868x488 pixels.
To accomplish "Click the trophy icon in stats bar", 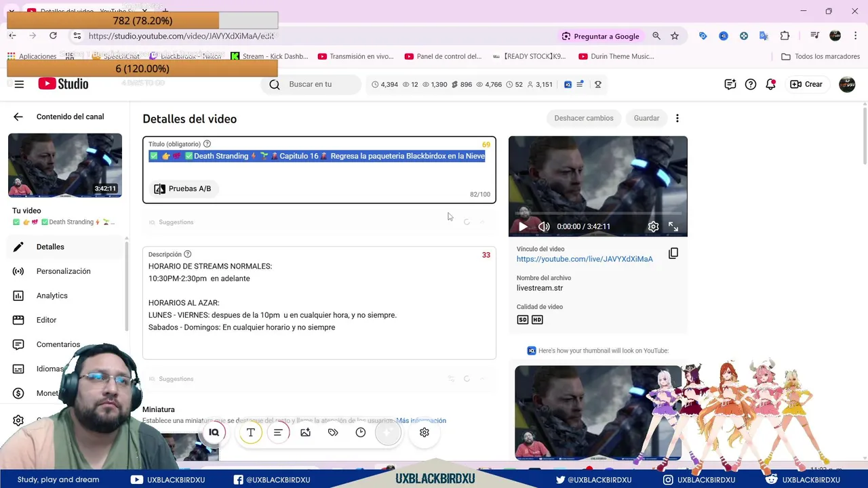I will point(597,85).
